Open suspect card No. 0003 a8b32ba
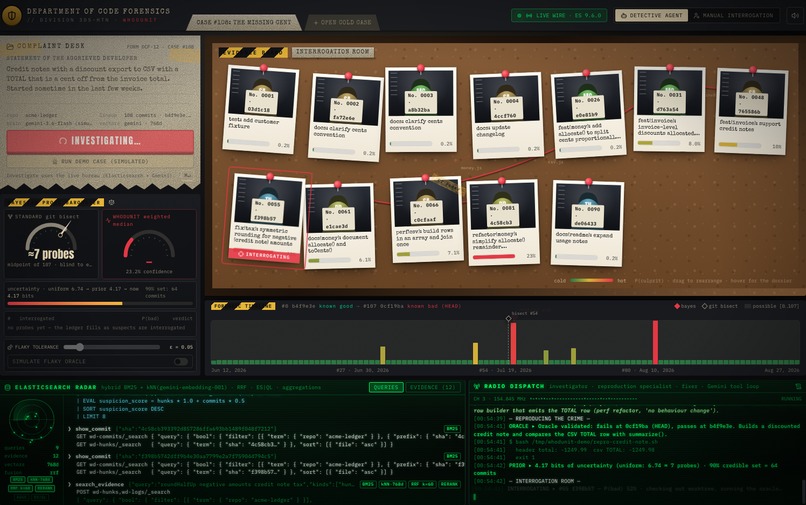 pyautogui.click(x=420, y=109)
